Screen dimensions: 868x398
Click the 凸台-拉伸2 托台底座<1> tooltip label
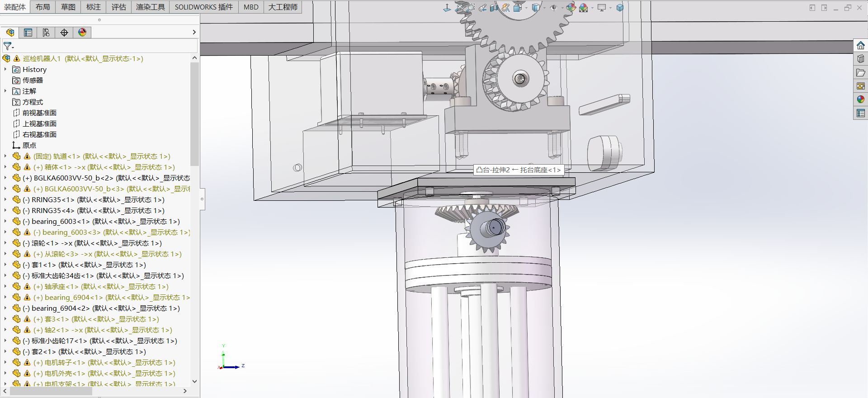point(518,170)
